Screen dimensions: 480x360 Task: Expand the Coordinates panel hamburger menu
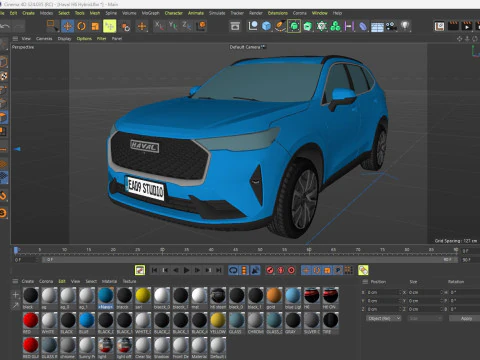pyautogui.click(x=365, y=282)
